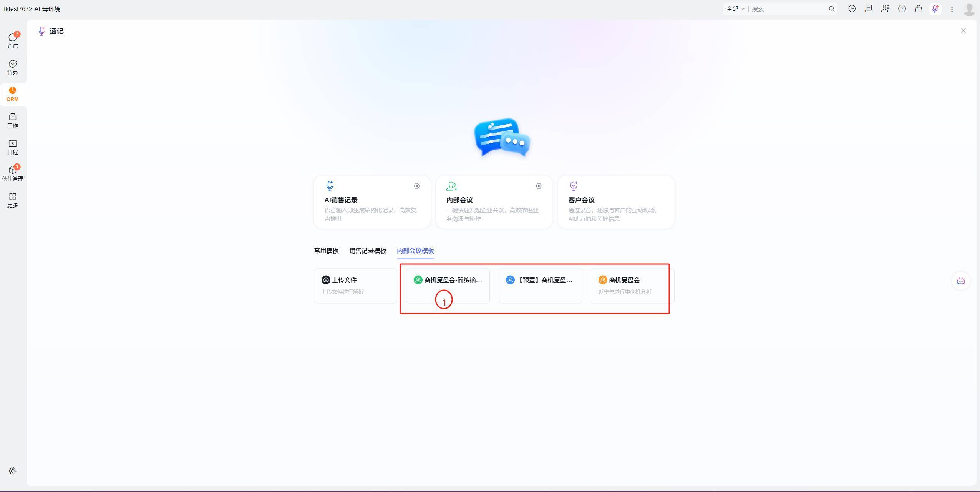Screen dimensions: 980x492
Task: Open settings gear on AI销售记录 card
Action: click(416, 186)
